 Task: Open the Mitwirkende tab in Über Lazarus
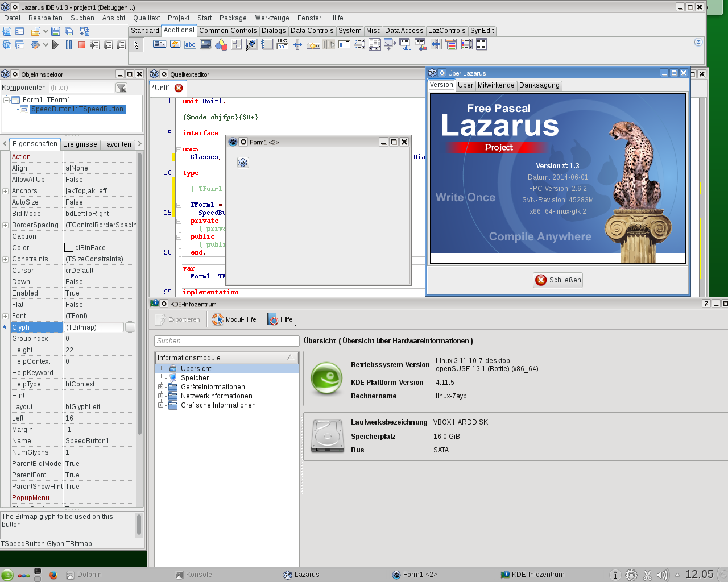click(x=496, y=85)
